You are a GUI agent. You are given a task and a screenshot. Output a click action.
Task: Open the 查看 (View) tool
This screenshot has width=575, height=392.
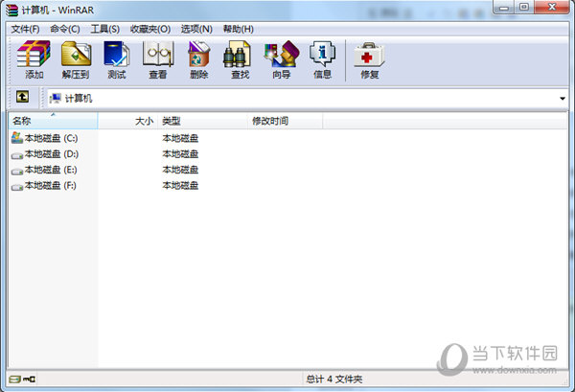coord(158,59)
